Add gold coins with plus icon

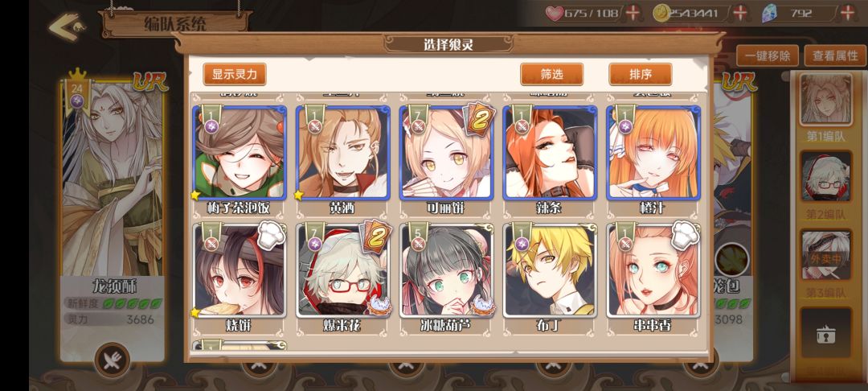[739, 13]
